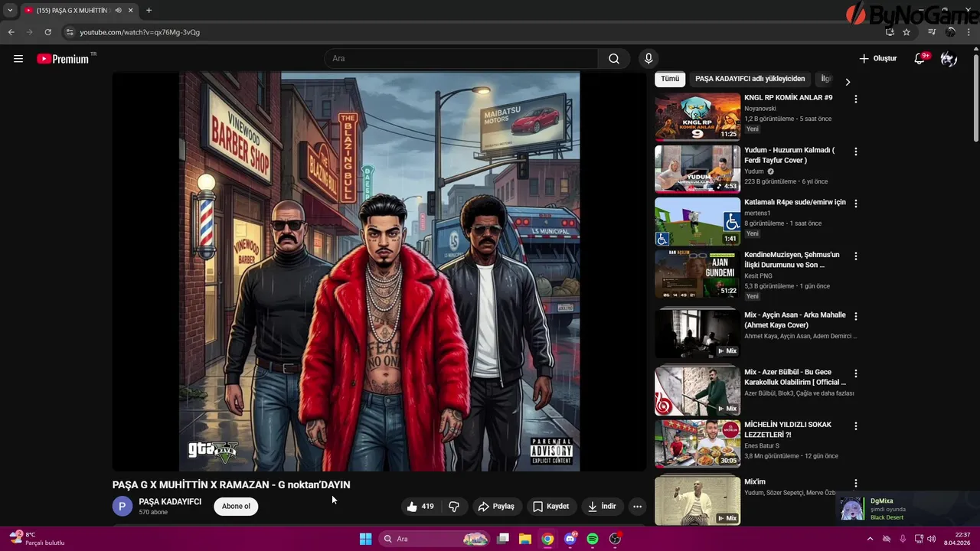The width and height of the screenshot is (980, 551).
Task: Open a new browser tab
Action: (149, 11)
